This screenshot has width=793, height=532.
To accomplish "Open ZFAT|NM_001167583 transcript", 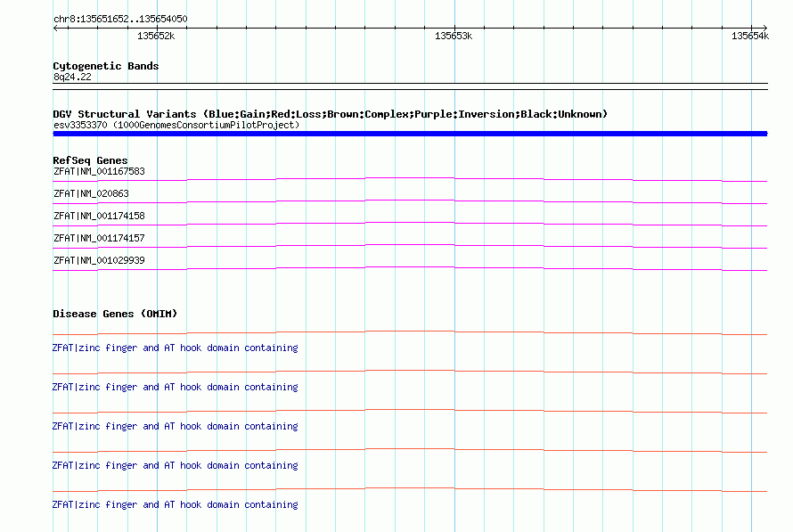I will [x=99, y=171].
